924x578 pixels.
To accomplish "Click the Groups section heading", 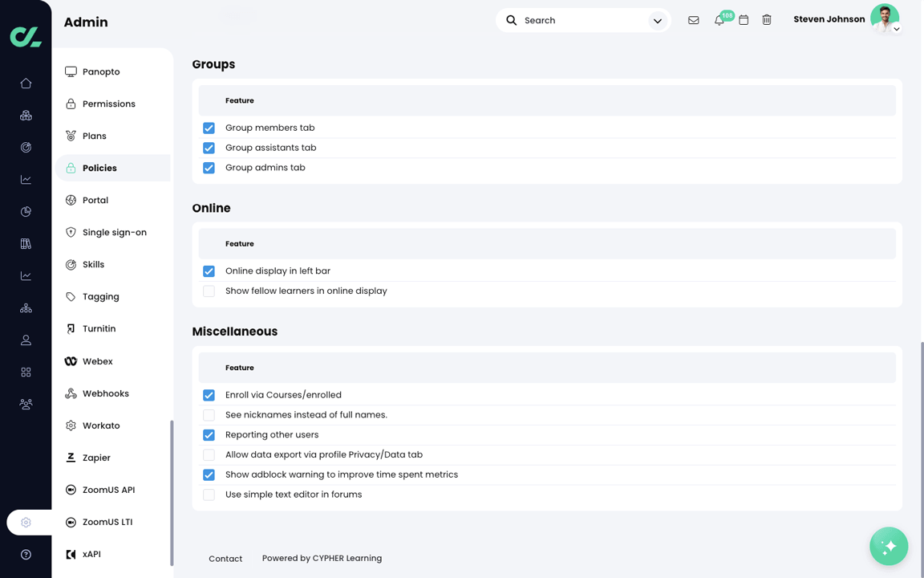I will (x=213, y=64).
